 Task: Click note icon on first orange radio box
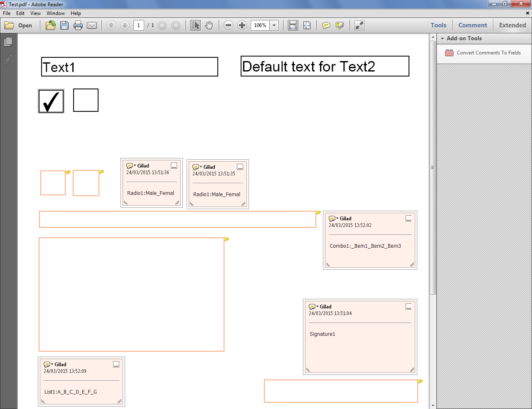tap(68, 172)
